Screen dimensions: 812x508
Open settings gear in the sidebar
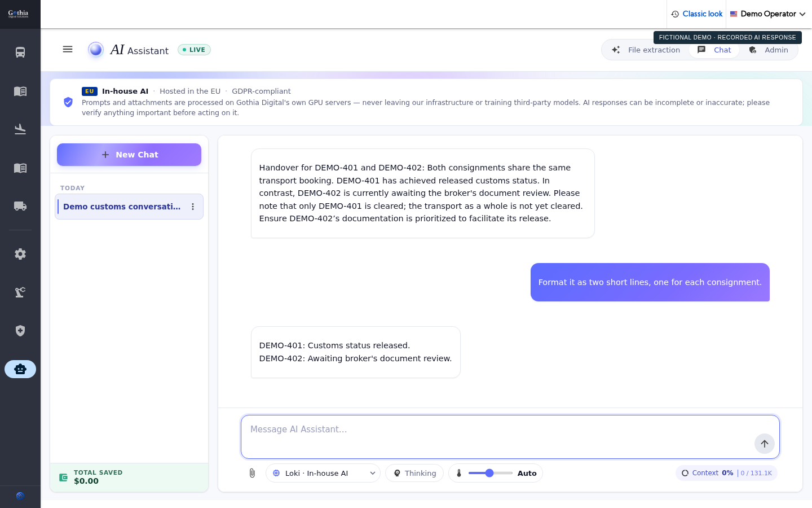point(20,254)
